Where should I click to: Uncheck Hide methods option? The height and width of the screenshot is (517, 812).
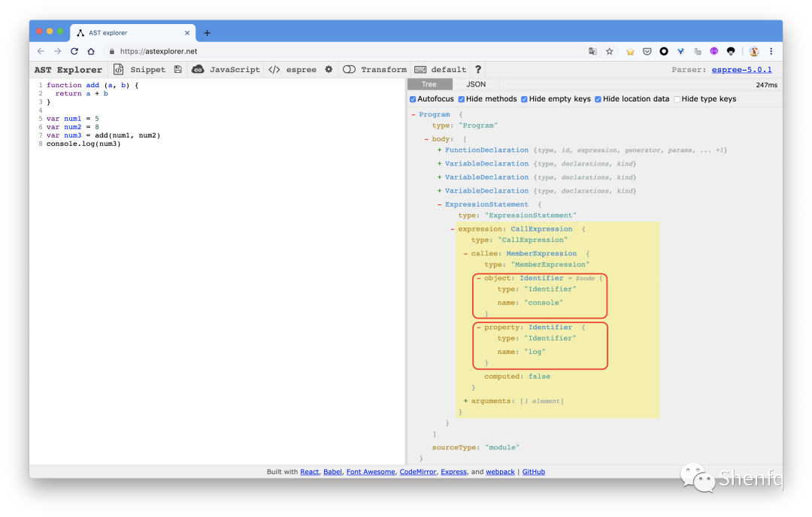(x=462, y=99)
